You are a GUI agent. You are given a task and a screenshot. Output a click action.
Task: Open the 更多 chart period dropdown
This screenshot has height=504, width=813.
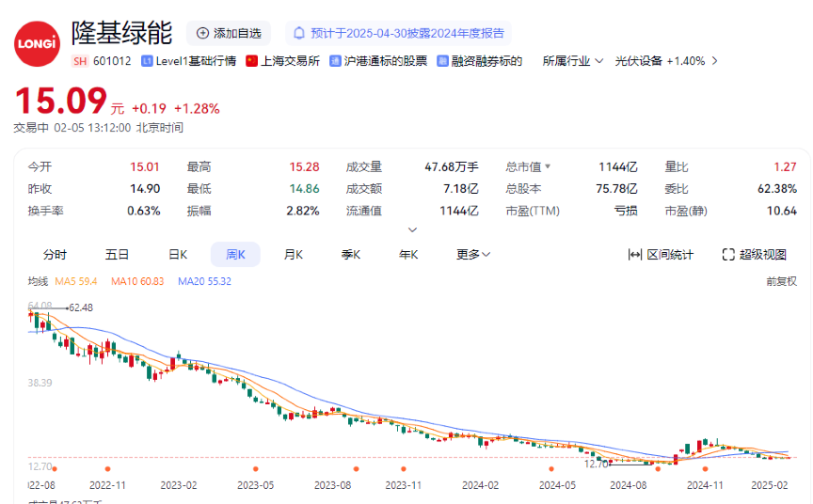coord(473,254)
